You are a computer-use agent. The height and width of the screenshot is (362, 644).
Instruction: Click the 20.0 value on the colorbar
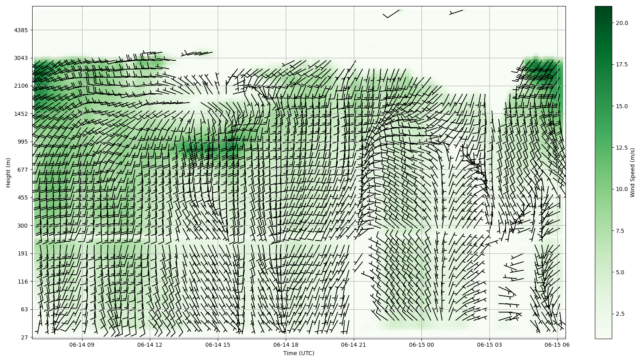[x=622, y=23]
